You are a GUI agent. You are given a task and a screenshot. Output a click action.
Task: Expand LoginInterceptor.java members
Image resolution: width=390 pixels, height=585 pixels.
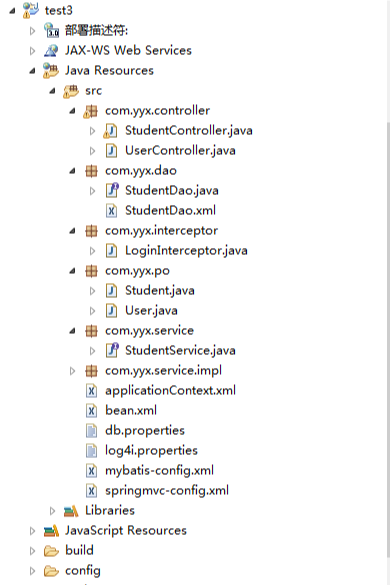point(93,251)
